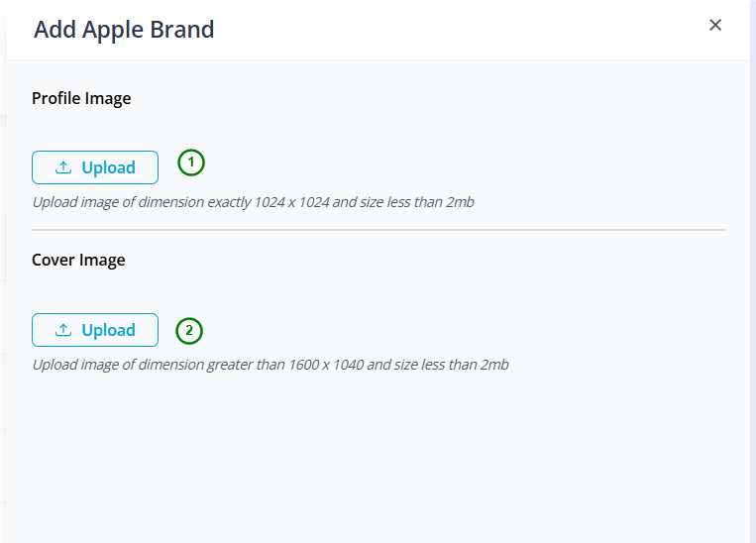The width and height of the screenshot is (756, 543).
Task: Click the vertical scrollbar at right edge
Action: (x=753, y=271)
